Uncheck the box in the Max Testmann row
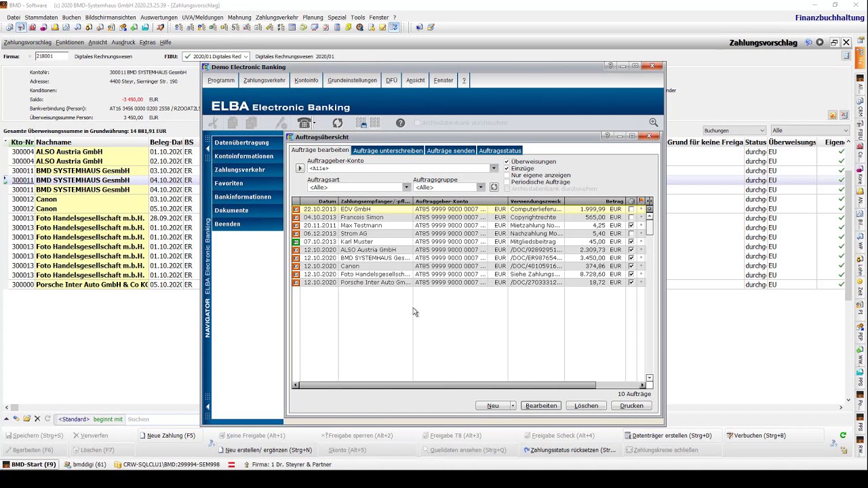This screenshot has height=488, width=868. point(631,226)
